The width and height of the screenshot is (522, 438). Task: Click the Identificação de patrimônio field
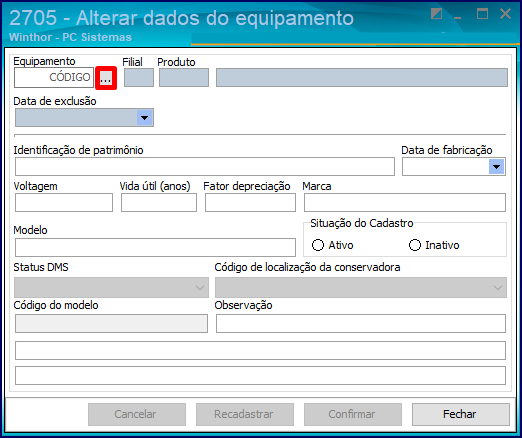[205, 167]
